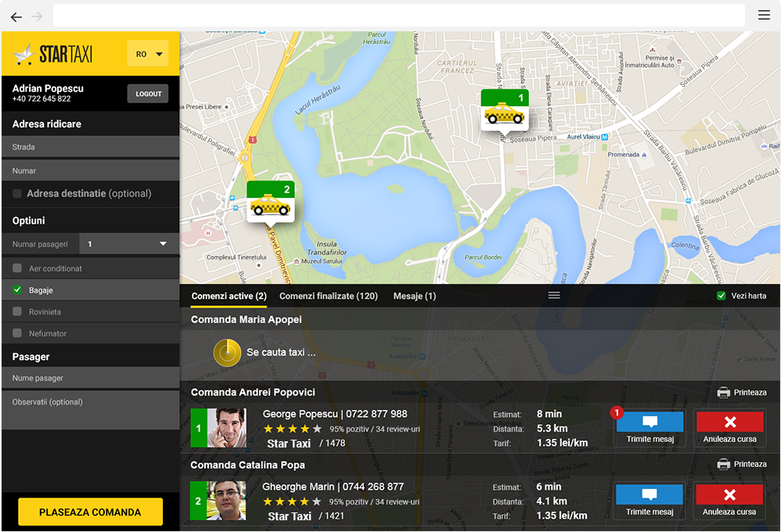Open the browser hamburger menu
Image resolution: width=781 pixels, height=532 pixels.
pos(764,15)
